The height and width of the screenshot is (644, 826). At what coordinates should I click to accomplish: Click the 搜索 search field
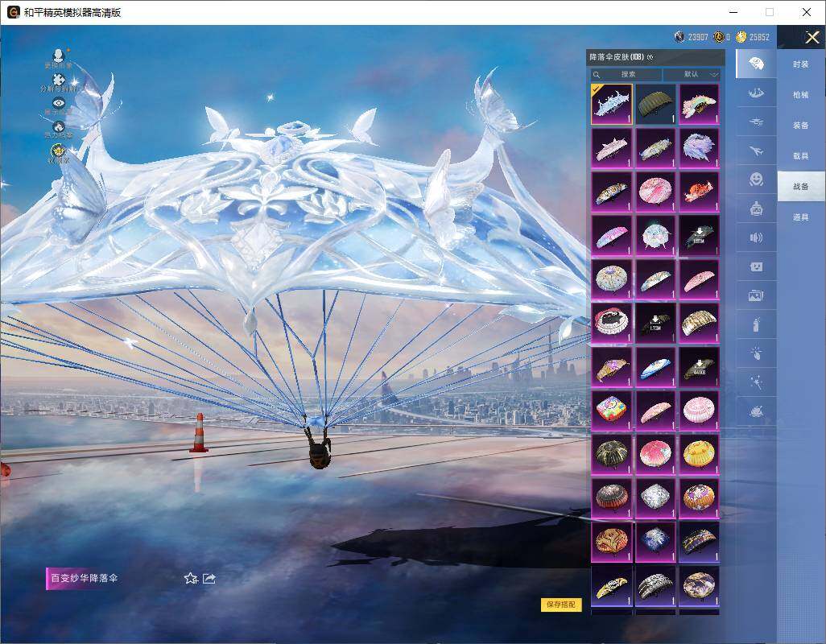[626, 74]
